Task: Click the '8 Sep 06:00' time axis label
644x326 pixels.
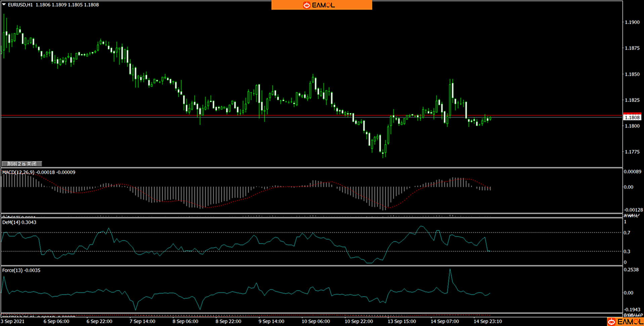Action: tap(185, 321)
